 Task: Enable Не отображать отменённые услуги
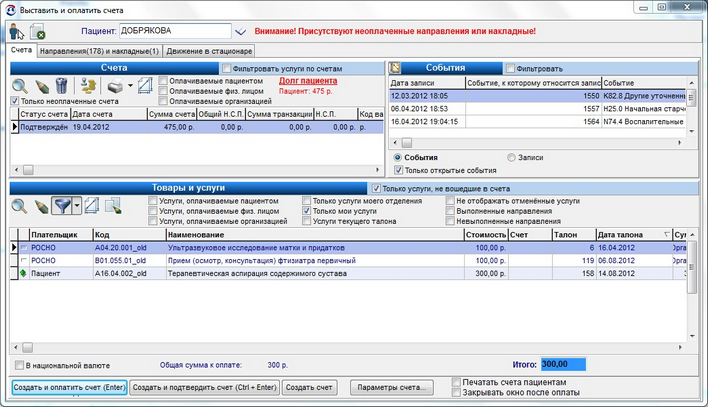(x=450, y=201)
